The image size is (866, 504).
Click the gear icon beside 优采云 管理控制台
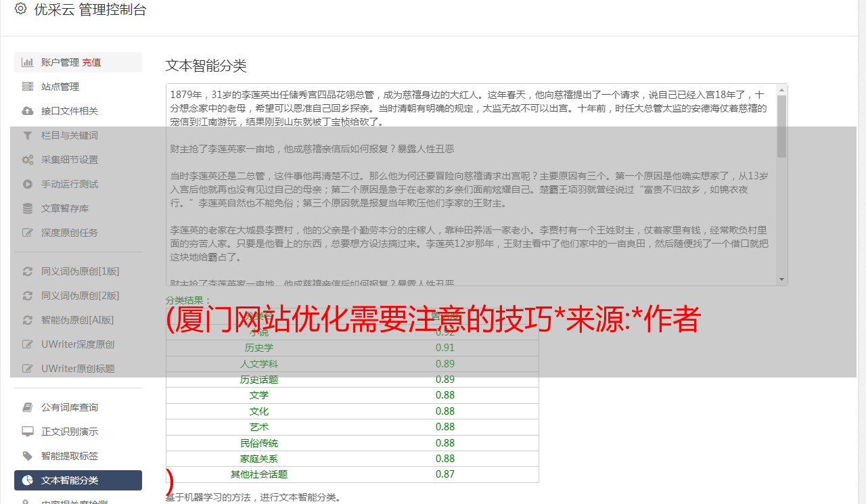point(20,9)
